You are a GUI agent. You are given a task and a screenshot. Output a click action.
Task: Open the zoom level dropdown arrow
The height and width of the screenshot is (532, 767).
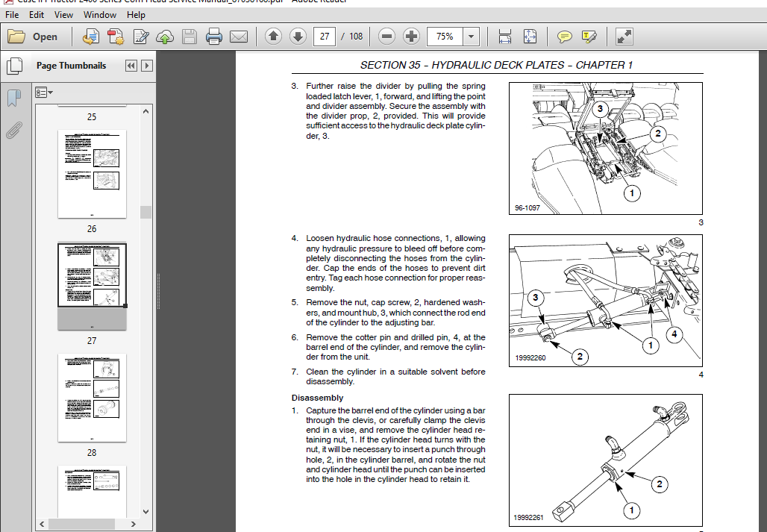coord(471,37)
